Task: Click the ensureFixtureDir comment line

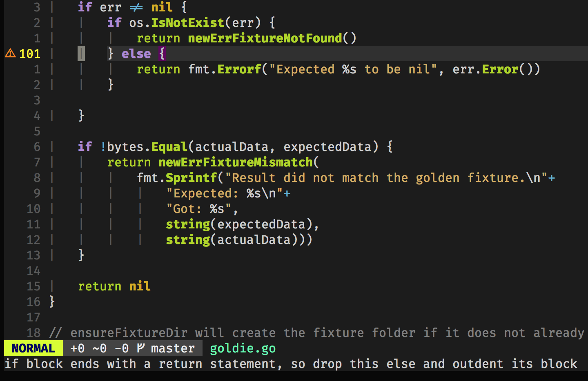Action: pos(316,332)
